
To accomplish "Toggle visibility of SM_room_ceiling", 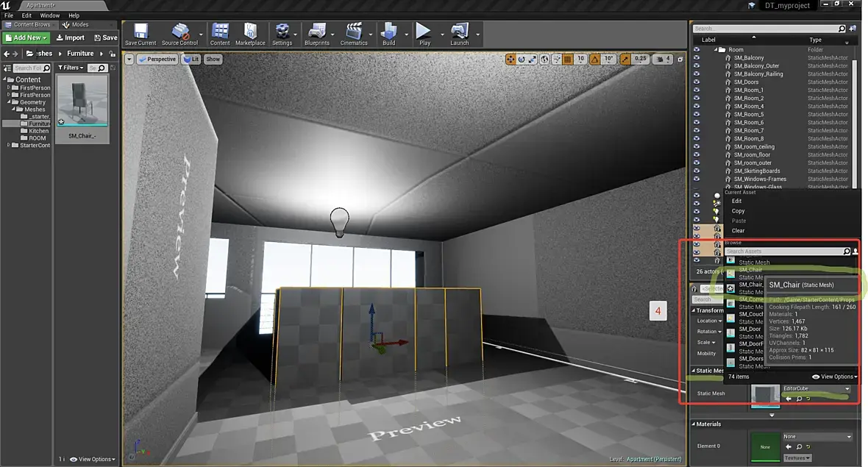I will pos(697,146).
